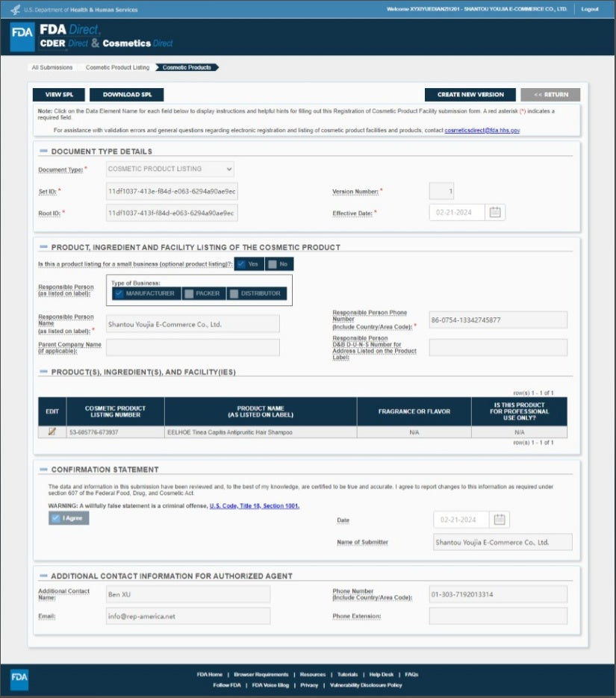Click the FDA logo in header
The width and height of the screenshot is (616, 698).
(x=22, y=37)
